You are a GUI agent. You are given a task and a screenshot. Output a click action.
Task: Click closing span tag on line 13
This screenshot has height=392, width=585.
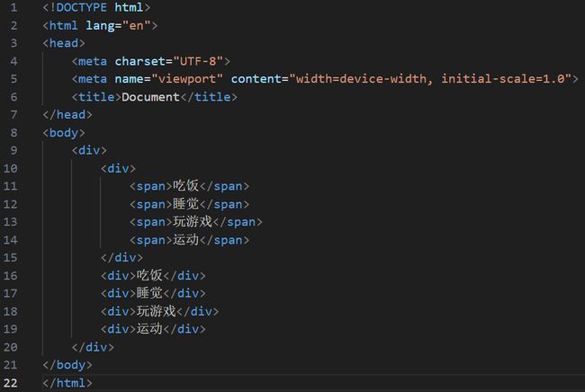pyautogui.click(x=238, y=222)
